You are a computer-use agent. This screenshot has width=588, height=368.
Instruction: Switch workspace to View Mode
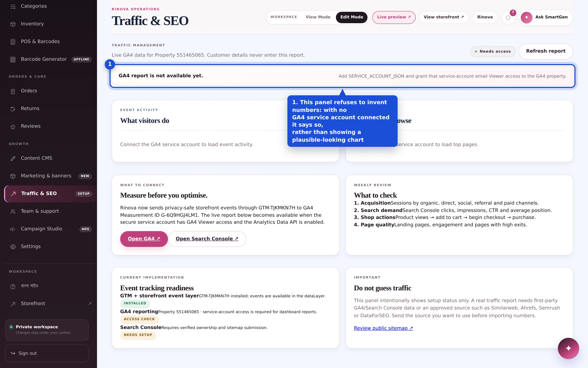point(318,17)
